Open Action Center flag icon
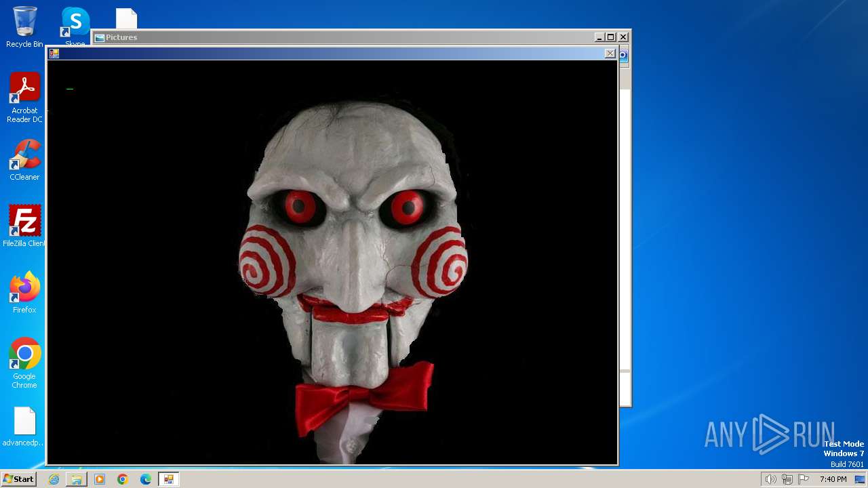The image size is (868, 488). click(804, 479)
